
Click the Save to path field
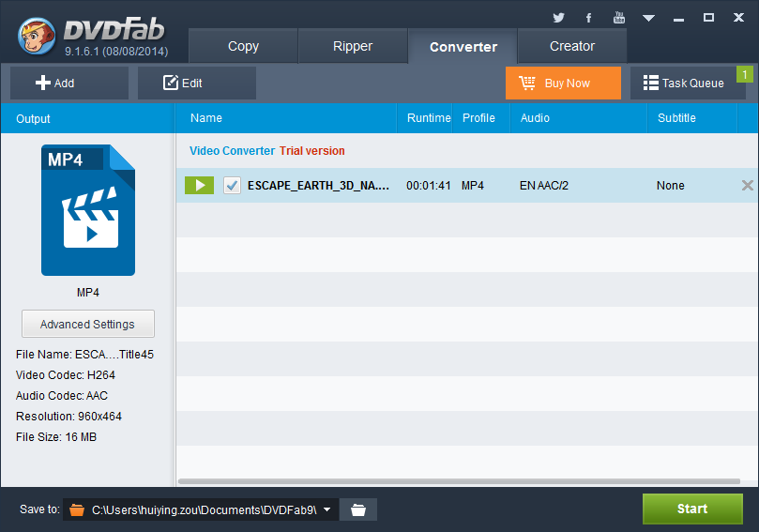coord(201,509)
